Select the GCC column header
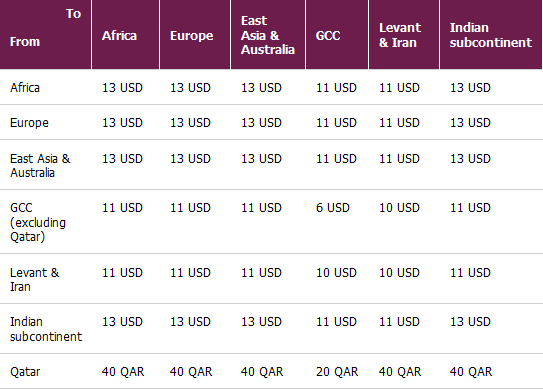The height and width of the screenshot is (389, 543). 328,36
